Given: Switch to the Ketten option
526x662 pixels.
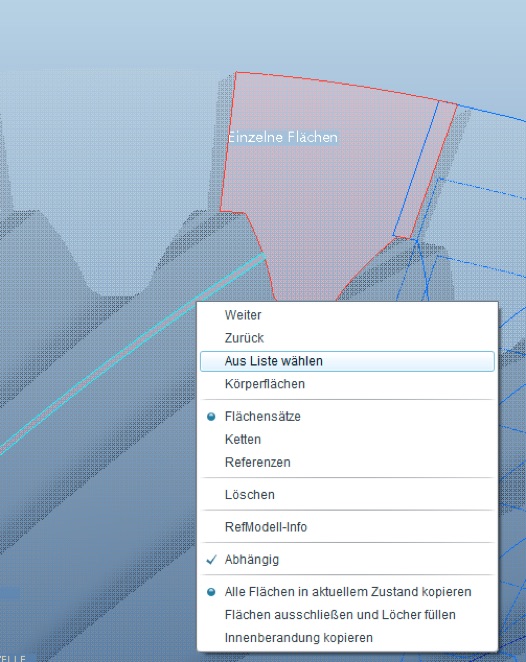Looking at the screenshot, I should click(347, 440).
